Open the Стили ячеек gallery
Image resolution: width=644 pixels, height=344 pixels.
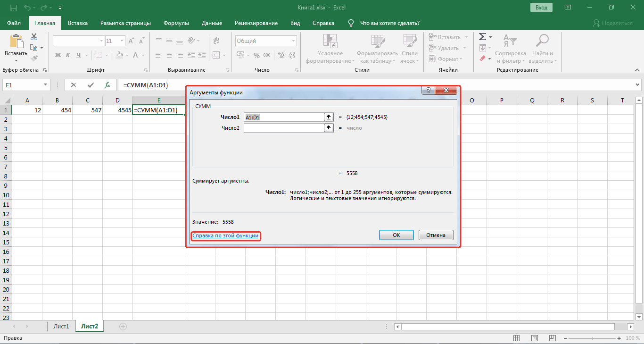tap(410, 49)
